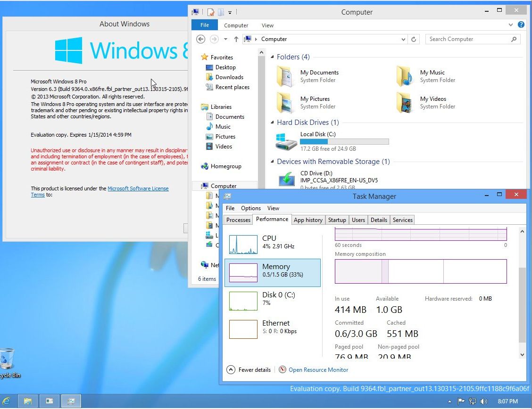Open the Microsoft Software License Terms link

point(138,188)
